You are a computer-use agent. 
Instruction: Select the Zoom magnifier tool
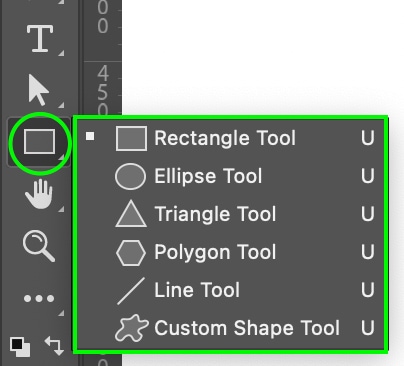tap(39, 246)
